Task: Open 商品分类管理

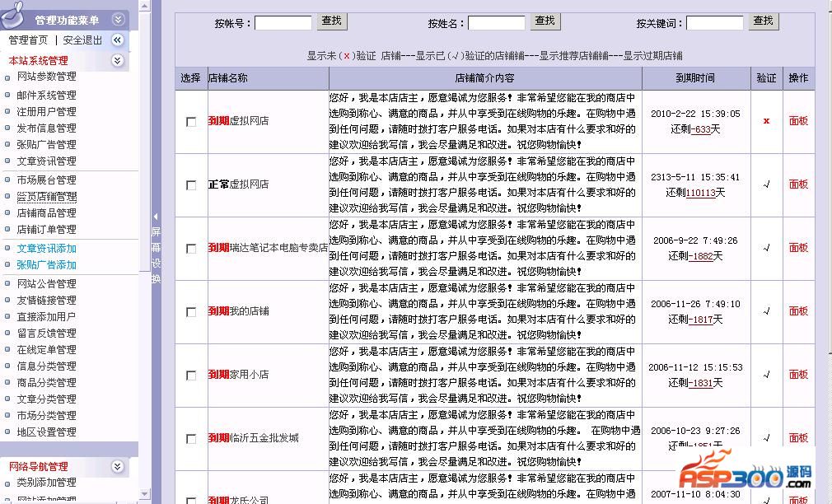Action: (46, 382)
